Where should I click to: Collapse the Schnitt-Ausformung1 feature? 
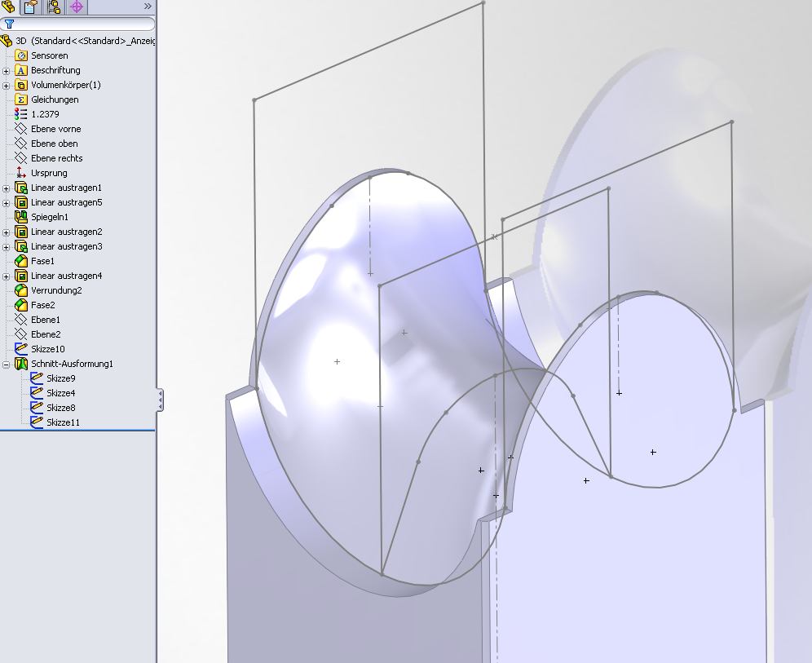7,365
